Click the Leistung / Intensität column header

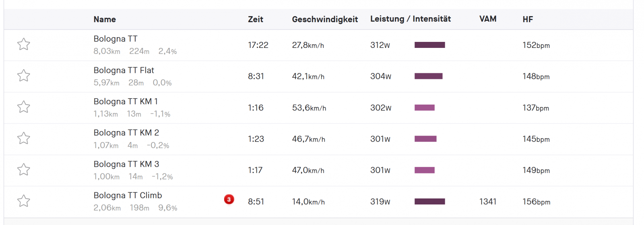tap(411, 19)
